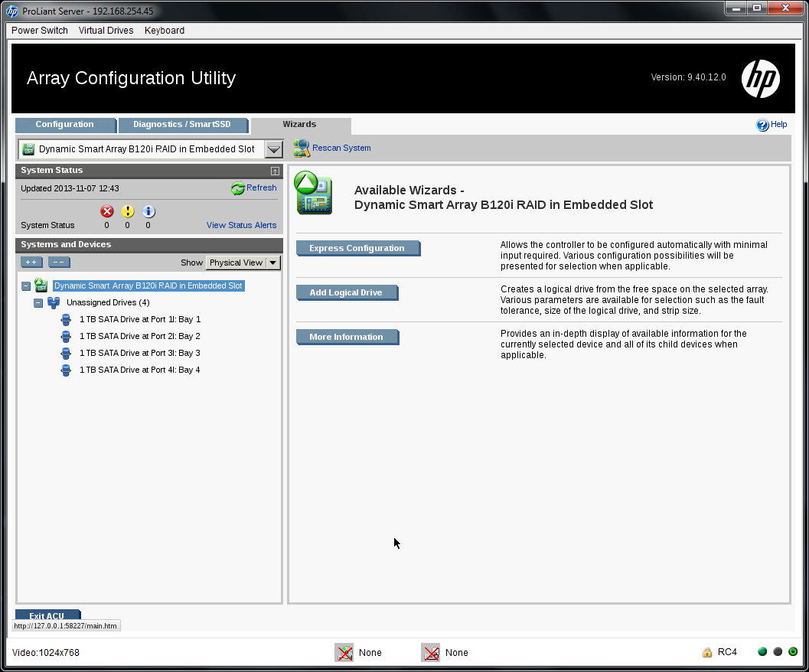Open the Keyboard menu
The height and width of the screenshot is (672, 809).
tap(164, 31)
